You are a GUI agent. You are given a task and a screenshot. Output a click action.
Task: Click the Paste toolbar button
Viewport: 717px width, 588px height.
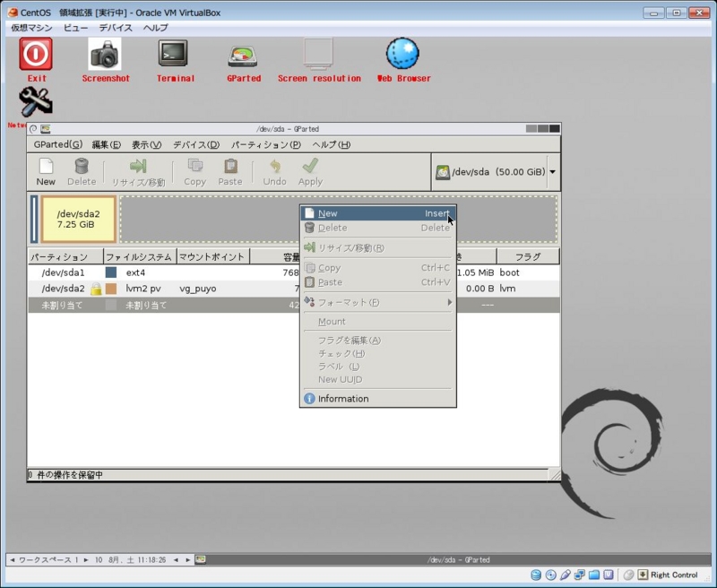pos(230,172)
